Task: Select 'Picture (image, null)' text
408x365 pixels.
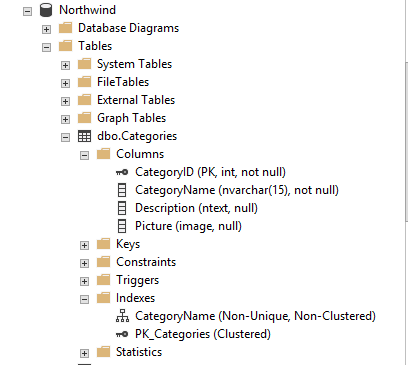Action: 188,226
